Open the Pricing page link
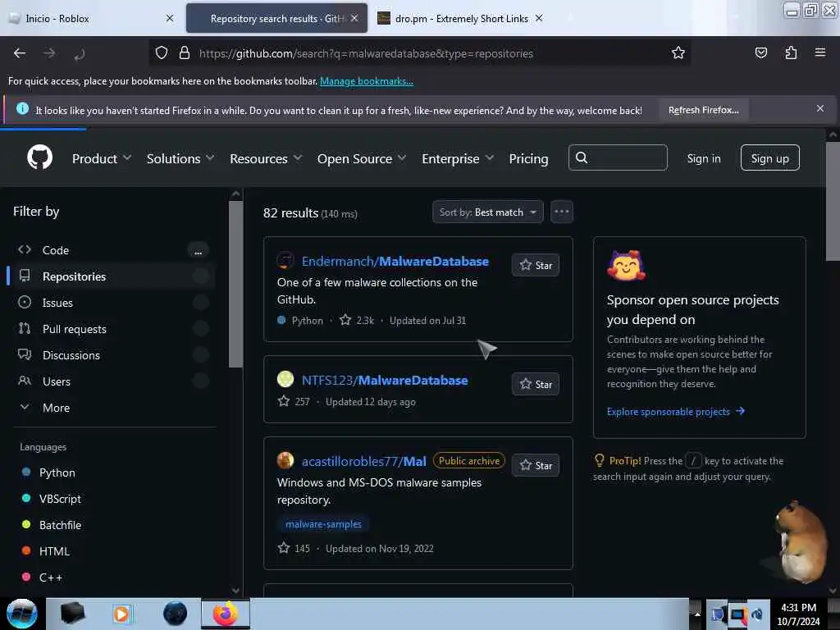The width and height of the screenshot is (840, 630). [x=528, y=158]
